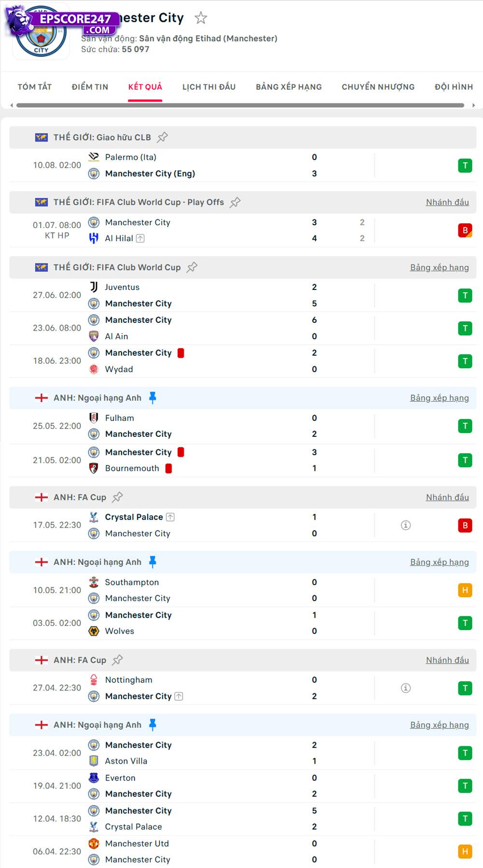The height and width of the screenshot is (868, 483).
Task: Toggle the pin on THẾ GIỚI: Giao hữu CLB
Action: tap(162, 137)
